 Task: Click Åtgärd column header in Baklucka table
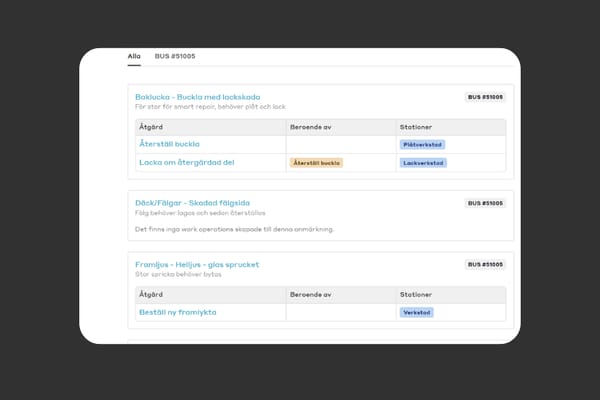[x=153, y=127]
